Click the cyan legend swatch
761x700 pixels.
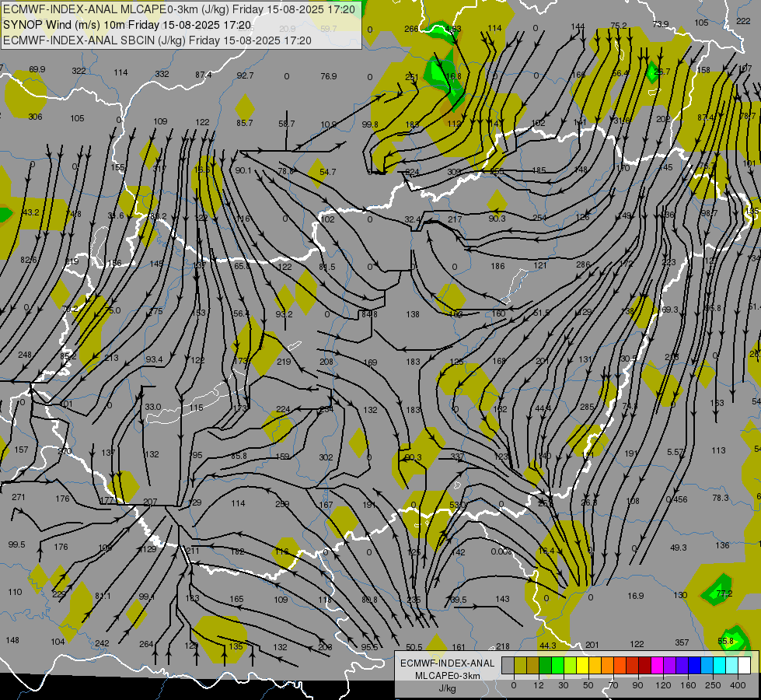click(x=719, y=665)
